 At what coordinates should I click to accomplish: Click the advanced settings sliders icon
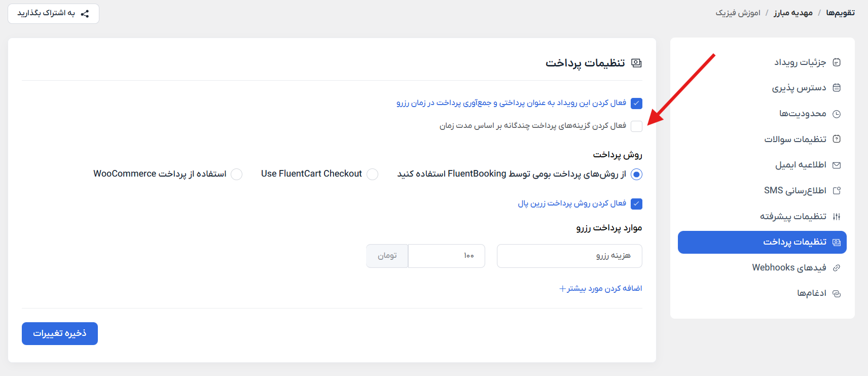(837, 217)
